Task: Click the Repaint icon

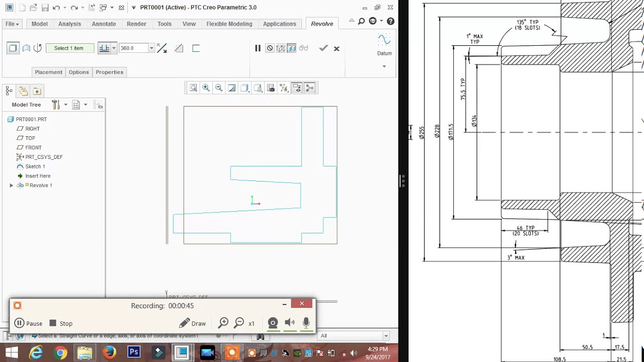Action: (231, 88)
